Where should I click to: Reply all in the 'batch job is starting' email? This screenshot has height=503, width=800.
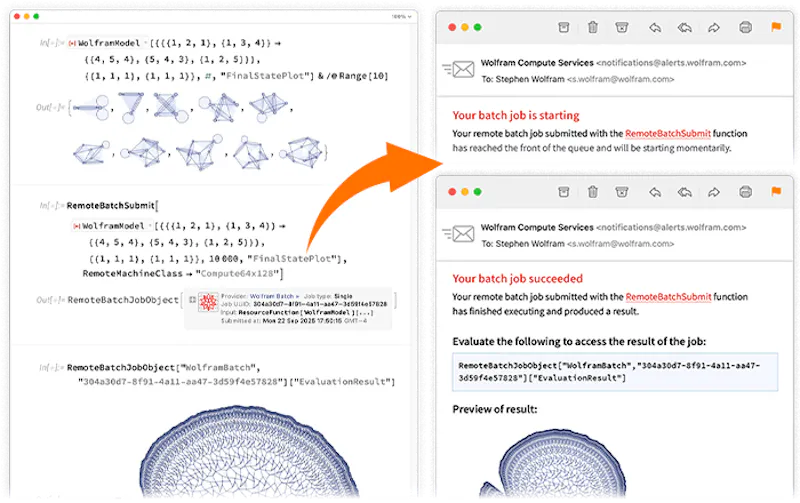[x=684, y=28]
